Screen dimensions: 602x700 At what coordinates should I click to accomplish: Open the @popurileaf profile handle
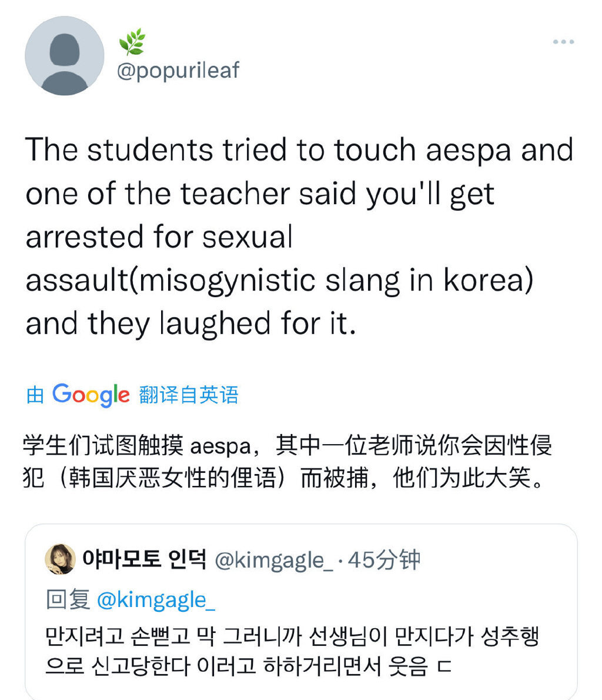tap(178, 71)
